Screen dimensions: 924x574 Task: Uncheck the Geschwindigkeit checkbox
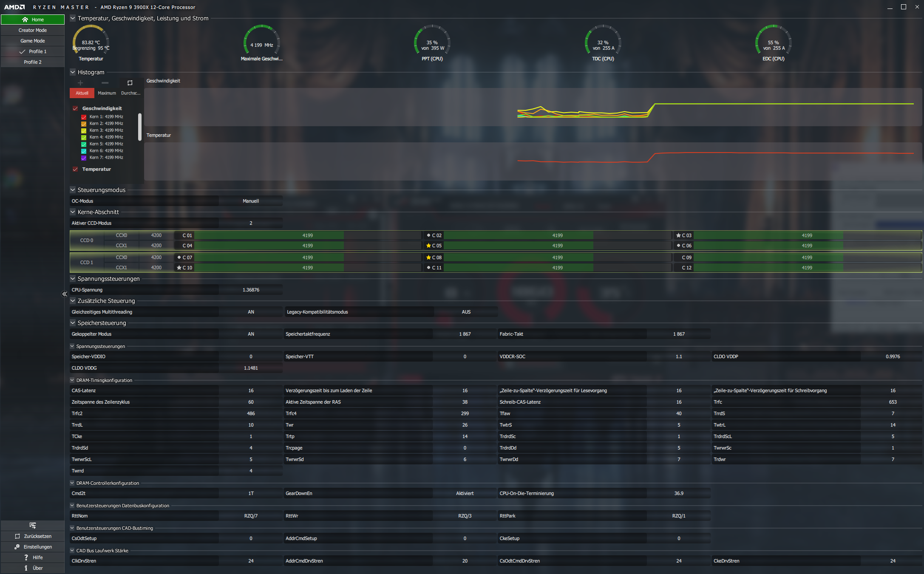click(75, 108)
